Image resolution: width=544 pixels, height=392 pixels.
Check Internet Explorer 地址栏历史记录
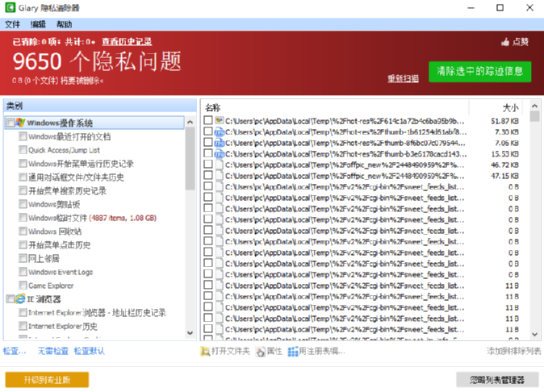(x=23, y=313)
